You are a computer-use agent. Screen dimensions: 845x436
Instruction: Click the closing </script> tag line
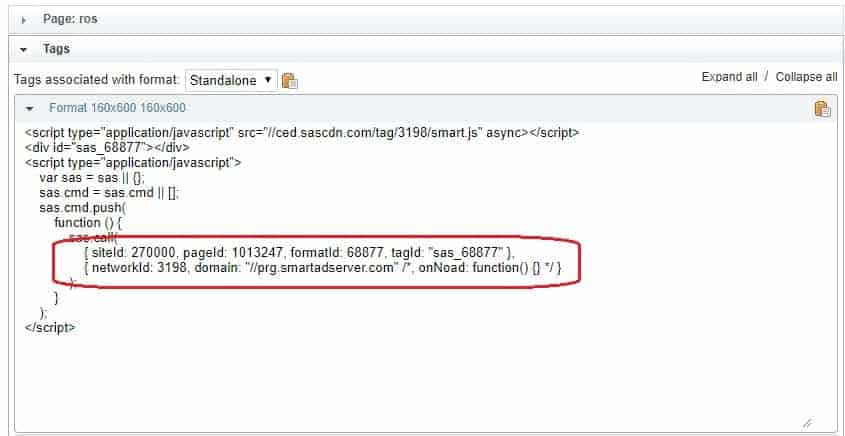tap(50, 327)
